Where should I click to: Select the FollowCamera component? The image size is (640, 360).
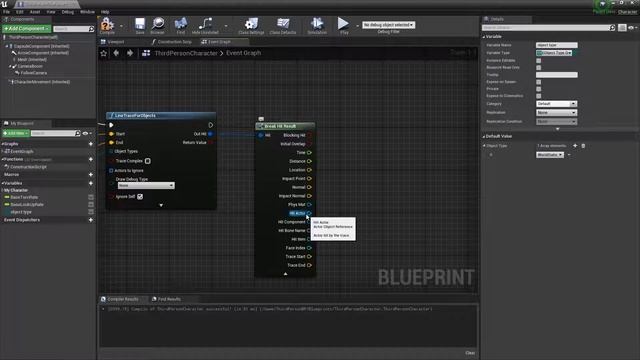click(x=33, y=73)
